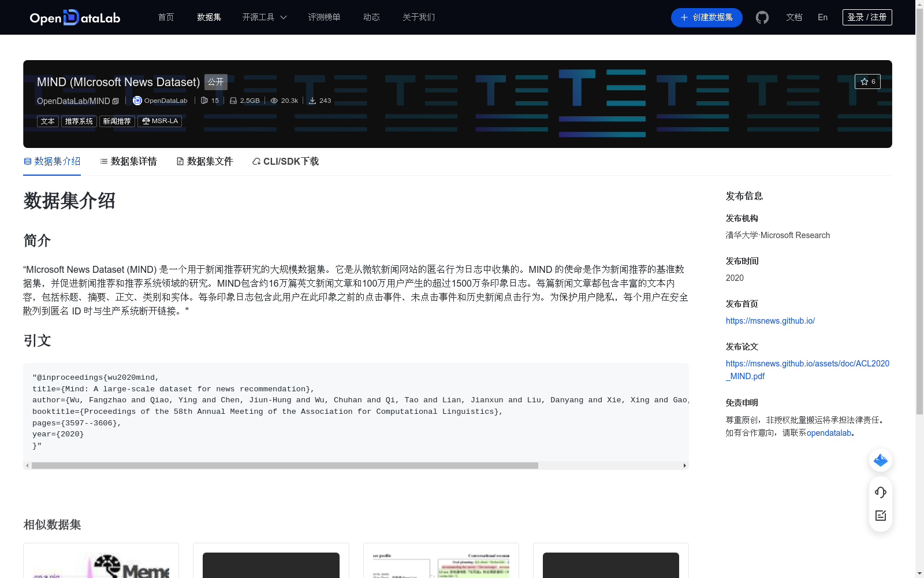Switch language to En
The height and width of the screenshot is (578, 924).
pyautogui.click(x=822, y=17)
